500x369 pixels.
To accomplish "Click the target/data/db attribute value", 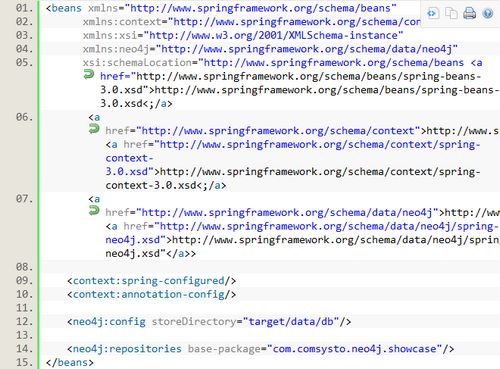I will (291, 322).
